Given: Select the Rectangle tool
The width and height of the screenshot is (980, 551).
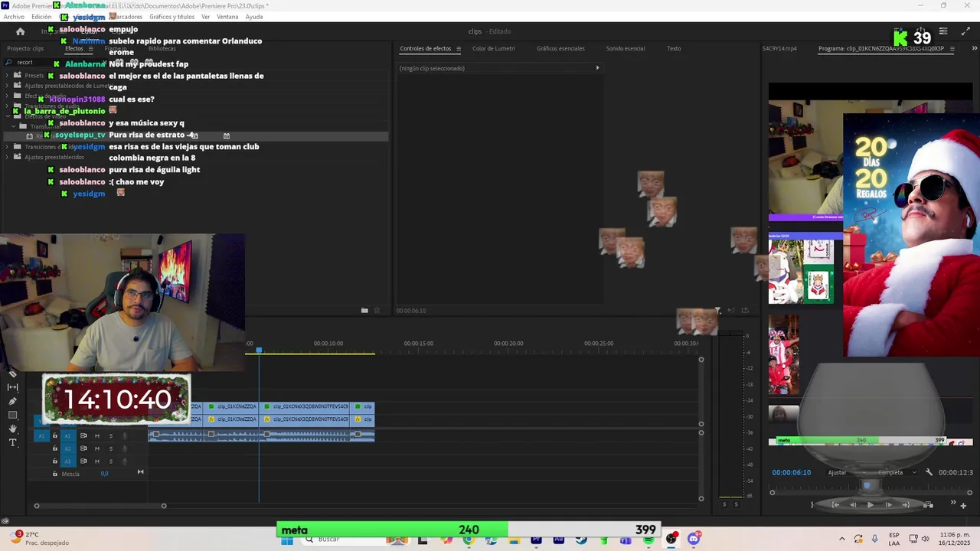Looking at the screenshot, I should (x=12, y=415).
